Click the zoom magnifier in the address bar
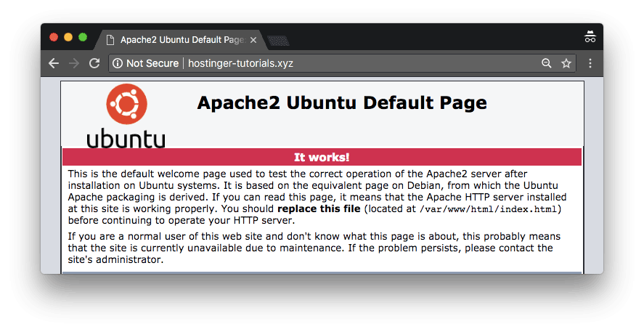 547,64
